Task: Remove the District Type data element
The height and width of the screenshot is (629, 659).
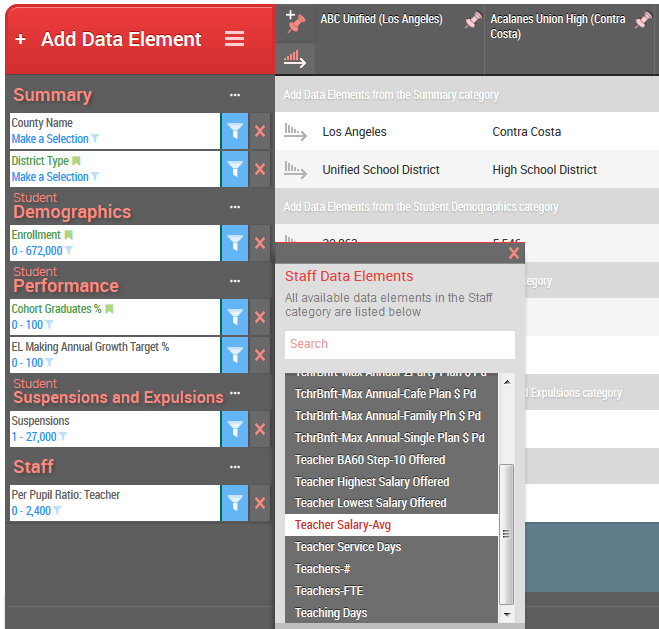Action: [260, 169]
